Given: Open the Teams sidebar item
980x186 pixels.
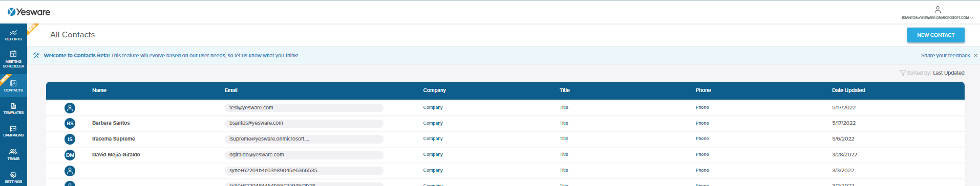Looking at the screenshot, I should click(x=13, y=154).
